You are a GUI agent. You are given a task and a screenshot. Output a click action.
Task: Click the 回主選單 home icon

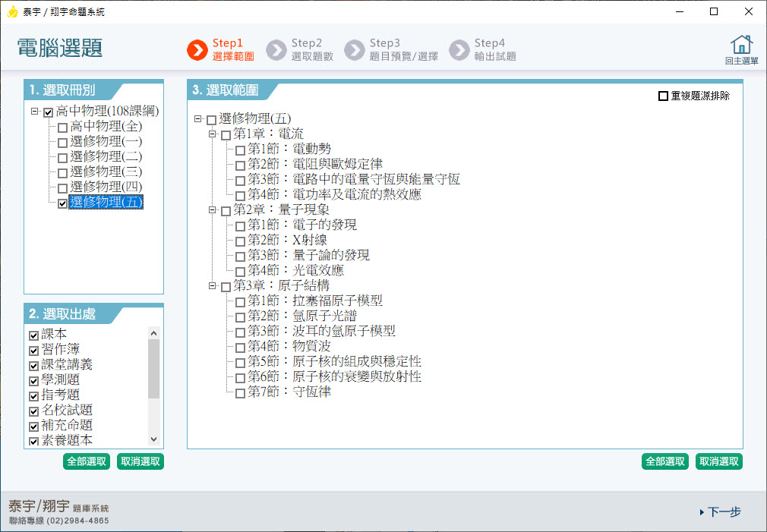741,46
